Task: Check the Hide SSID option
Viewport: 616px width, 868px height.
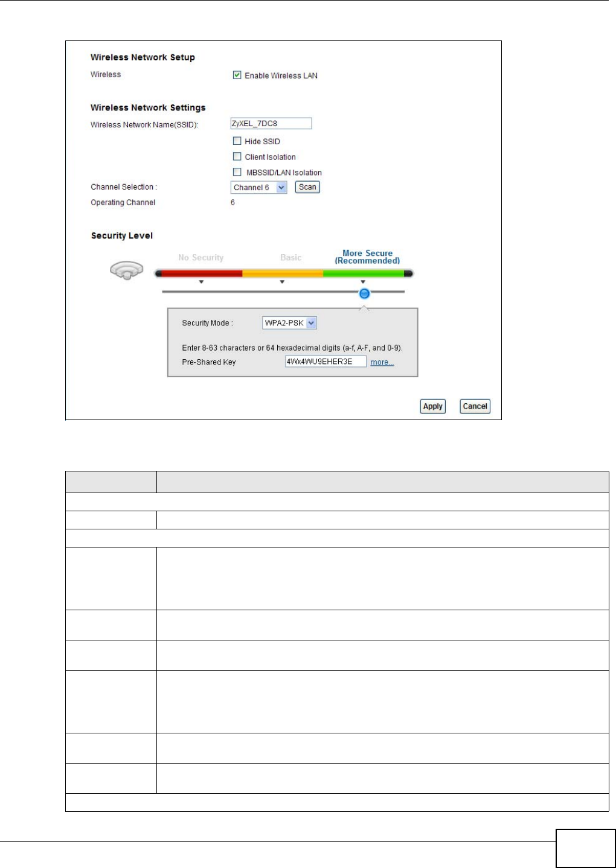Action: (x=237, y=141)
